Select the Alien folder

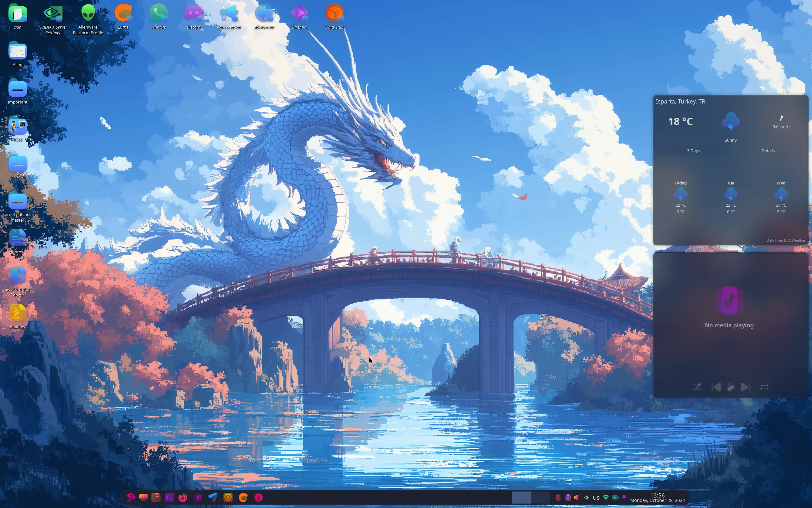pyautogui.click(x=17, y=54)
